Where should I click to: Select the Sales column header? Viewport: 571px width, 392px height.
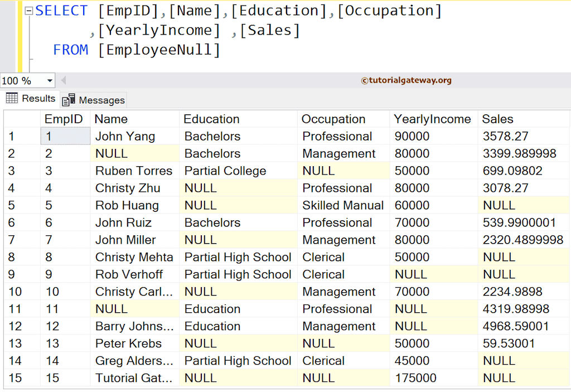point(497,119)
